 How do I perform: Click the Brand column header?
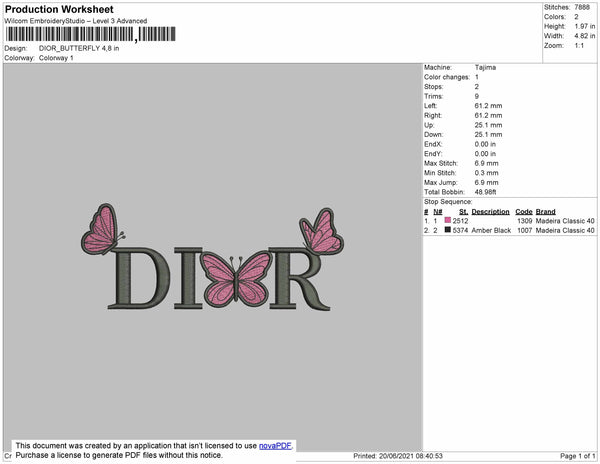tap(545, 212)
